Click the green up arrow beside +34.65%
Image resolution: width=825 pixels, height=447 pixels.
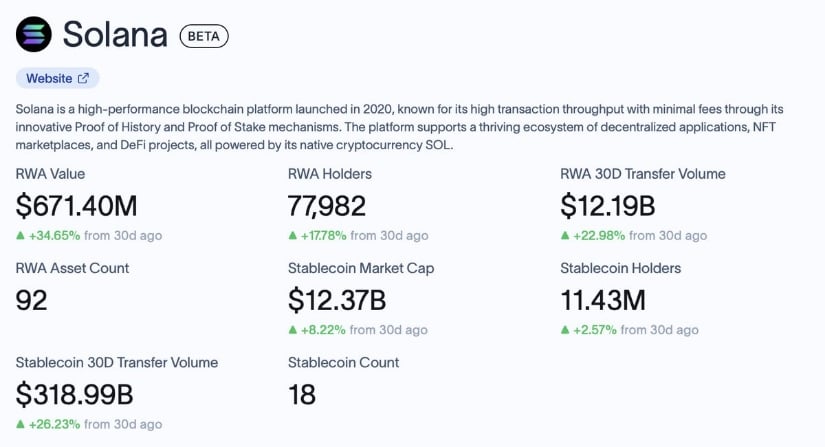[21, 235]
